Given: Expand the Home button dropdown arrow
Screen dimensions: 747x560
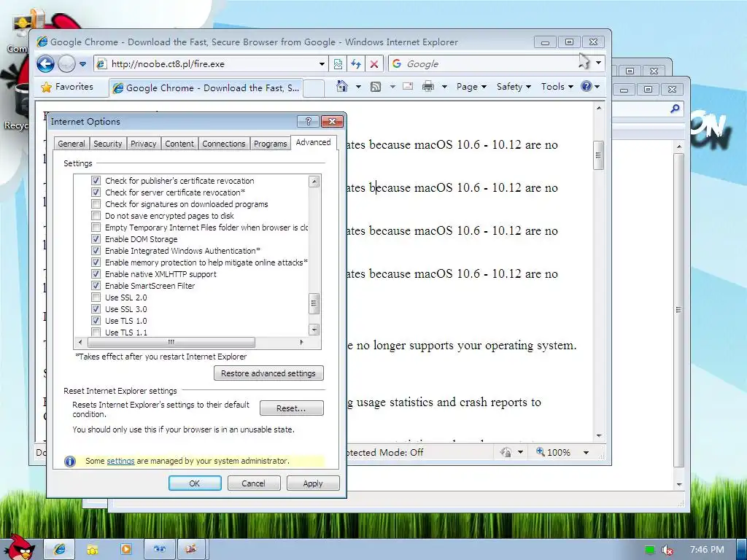Looking at the screenshot, I should pyautogui.click(x=358, y=87).
